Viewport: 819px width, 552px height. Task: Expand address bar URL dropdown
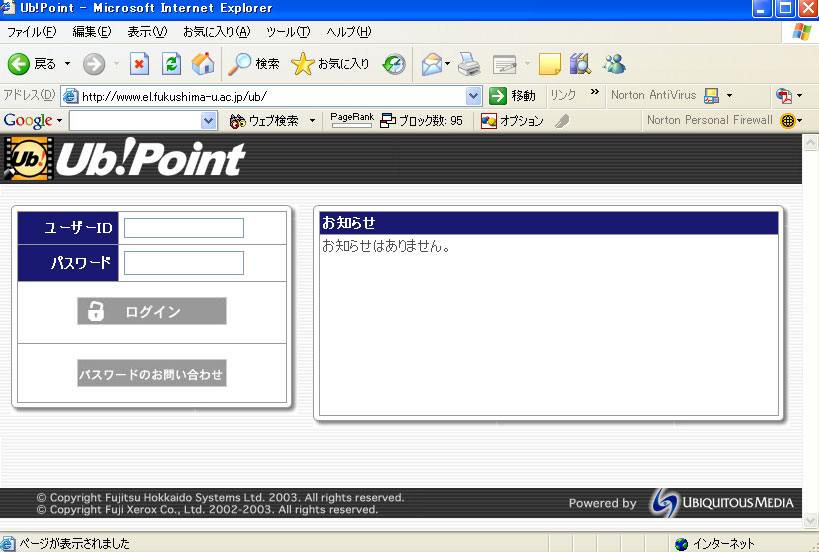click(473, 96)
